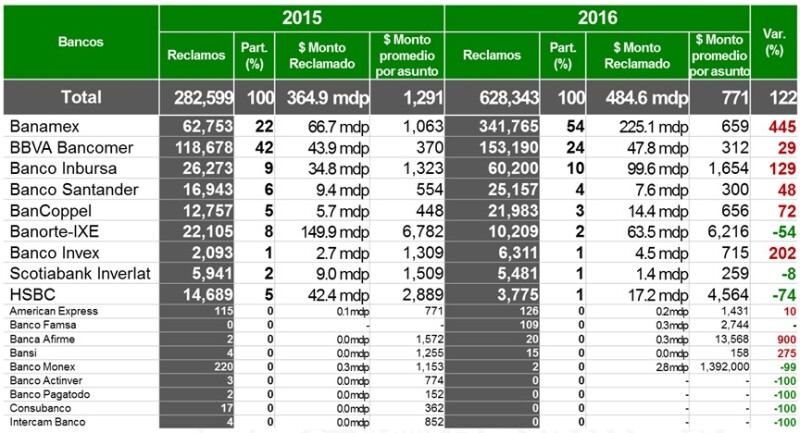The height and width of the screenshot is (433, 800).
Task: Click the Var. (%) column header
Action: tap(773, 42)
